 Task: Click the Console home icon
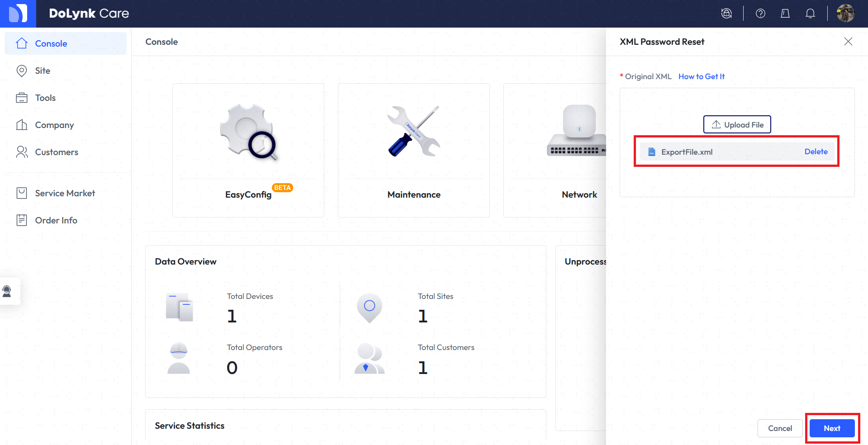point(22,43)
